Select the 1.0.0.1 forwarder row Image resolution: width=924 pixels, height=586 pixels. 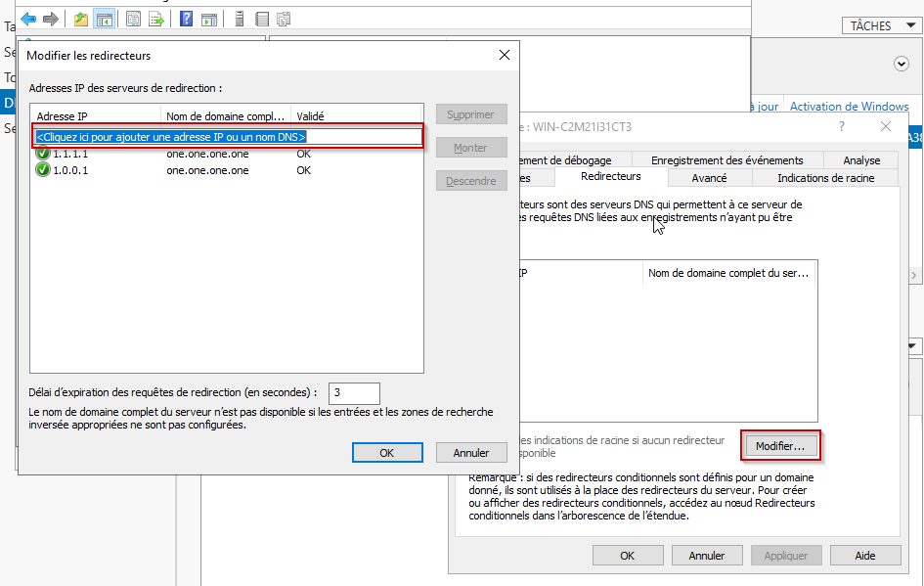pos(228,170)
